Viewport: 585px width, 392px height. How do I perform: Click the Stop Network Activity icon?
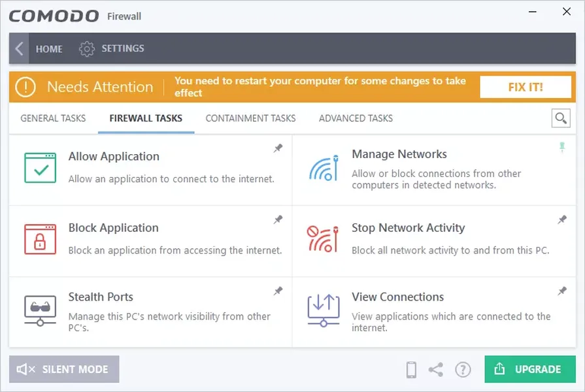click(x=323, y=239)
